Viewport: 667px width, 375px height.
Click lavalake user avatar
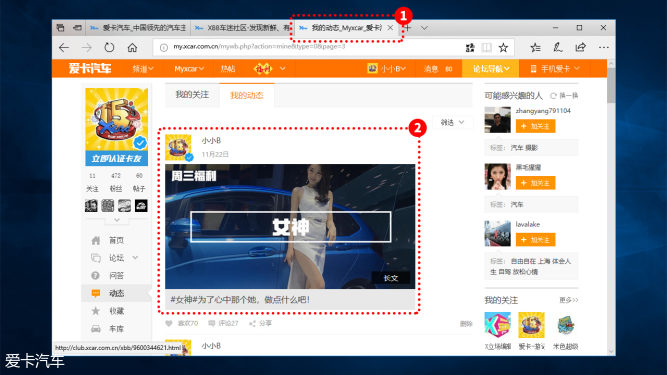pos(497,233)
